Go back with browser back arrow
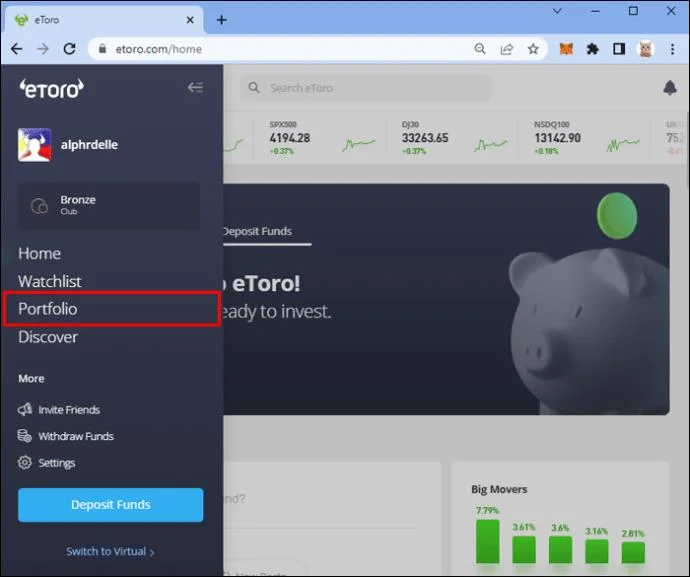The image size is (690, 577). point(16,49)
